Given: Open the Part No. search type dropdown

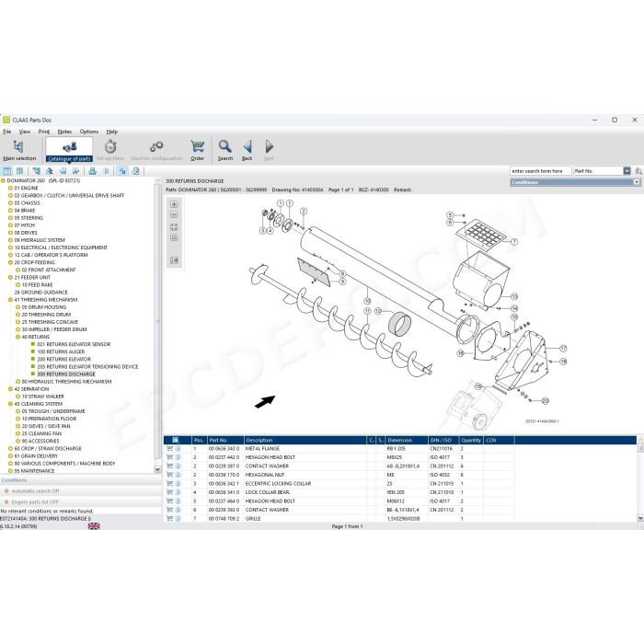Looking at the screenshot, I should pos(627,171).
